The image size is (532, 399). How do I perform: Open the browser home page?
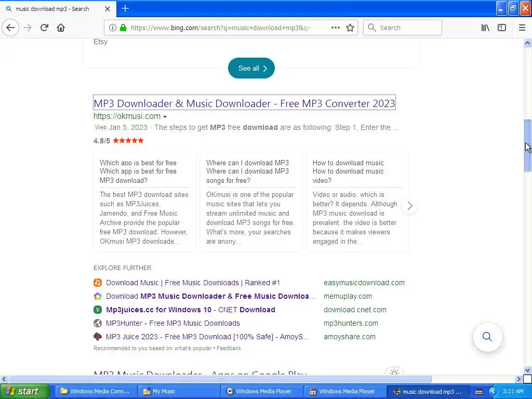click(x=61, y=28)
